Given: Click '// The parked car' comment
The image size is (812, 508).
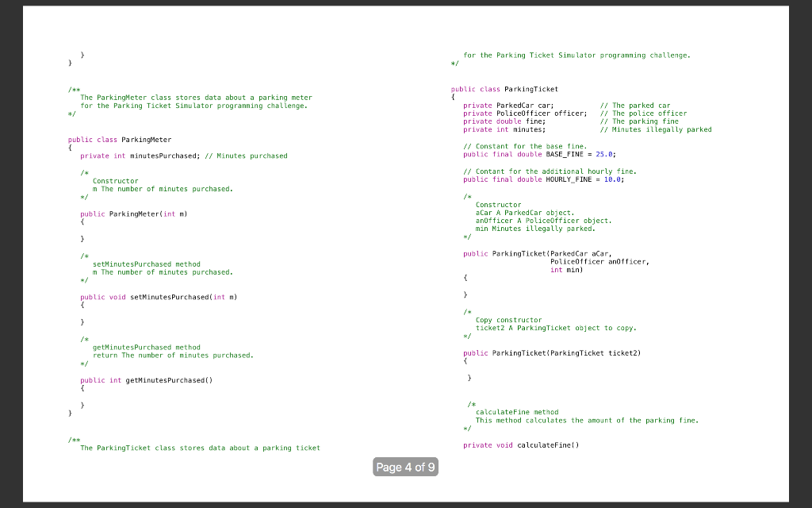Looking at the screenshot, I should click(635, 106).
